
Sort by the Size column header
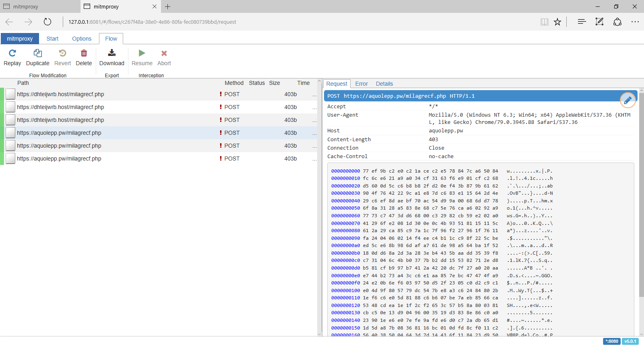[275, 83]
